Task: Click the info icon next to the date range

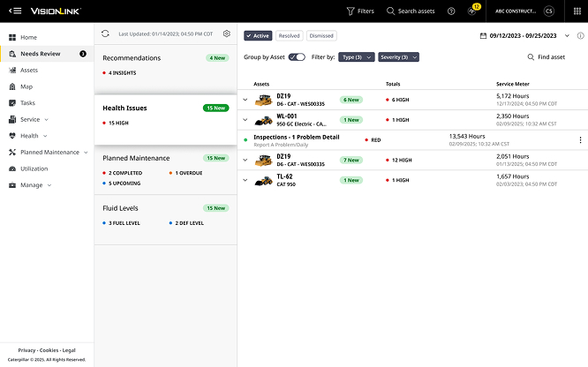Action: 581,36
